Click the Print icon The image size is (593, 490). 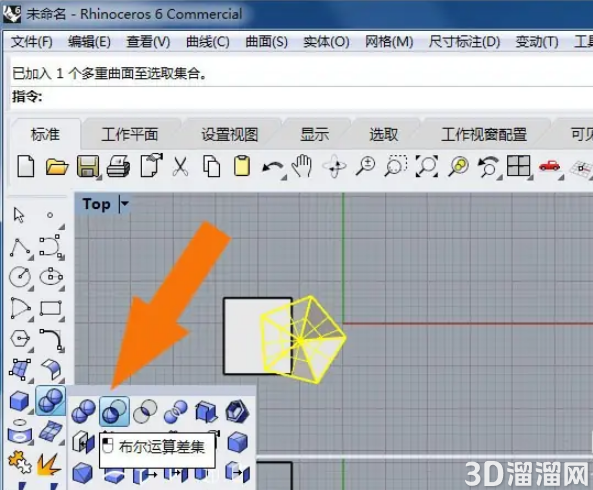tap(118, 166)
